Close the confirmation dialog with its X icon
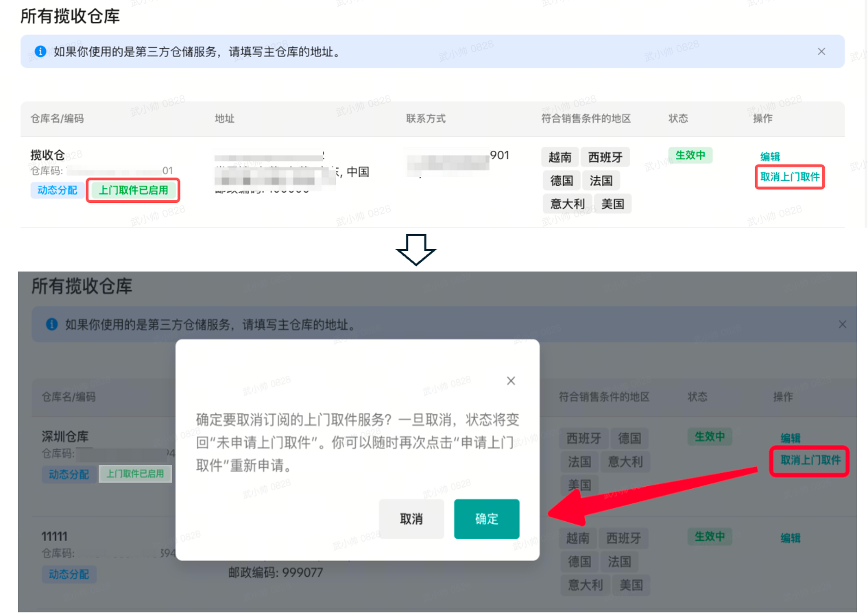The image size is (868, 613). (511, 381)
